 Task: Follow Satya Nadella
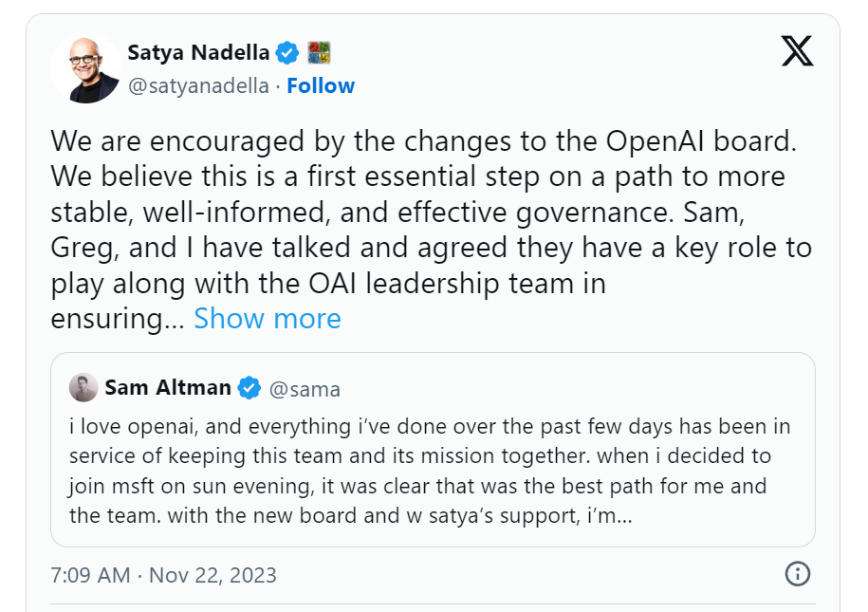[x=321, y=85]
